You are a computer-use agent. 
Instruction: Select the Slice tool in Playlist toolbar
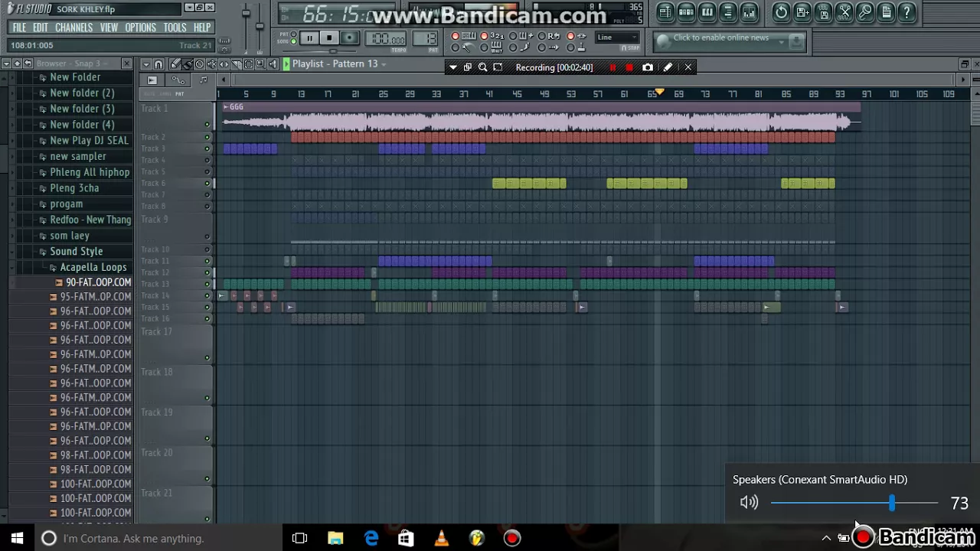click(236, 64)
